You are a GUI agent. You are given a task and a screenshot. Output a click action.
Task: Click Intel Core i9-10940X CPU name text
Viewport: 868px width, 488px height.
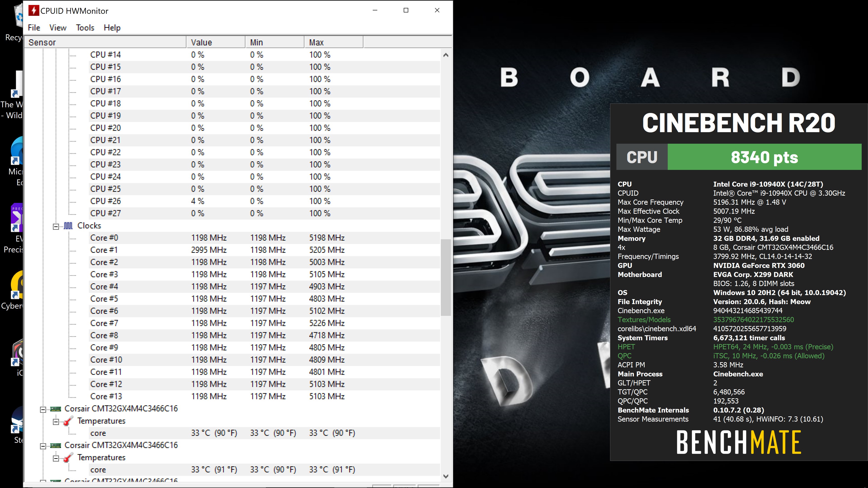click(x=768, y=184)
